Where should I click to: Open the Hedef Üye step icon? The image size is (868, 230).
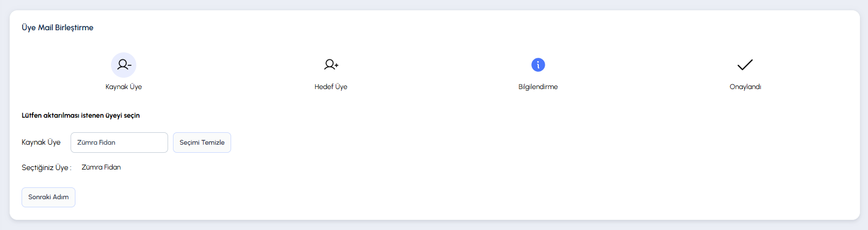[331, 65]
